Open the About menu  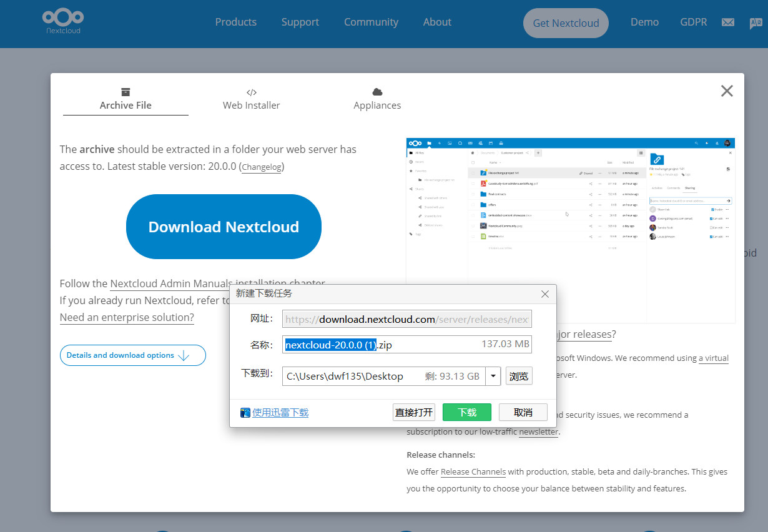[x=437, y=22]
